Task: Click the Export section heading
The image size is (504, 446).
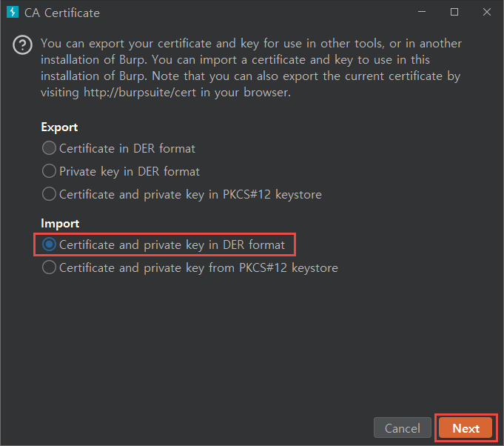Action: point(59,127)
